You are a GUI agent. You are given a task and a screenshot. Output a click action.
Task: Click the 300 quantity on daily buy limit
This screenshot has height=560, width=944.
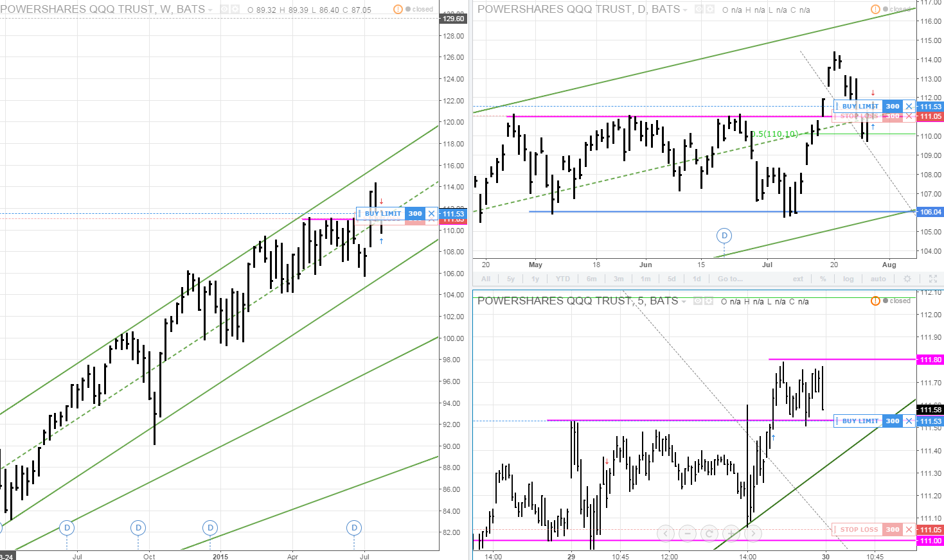(x=893, y=107)
